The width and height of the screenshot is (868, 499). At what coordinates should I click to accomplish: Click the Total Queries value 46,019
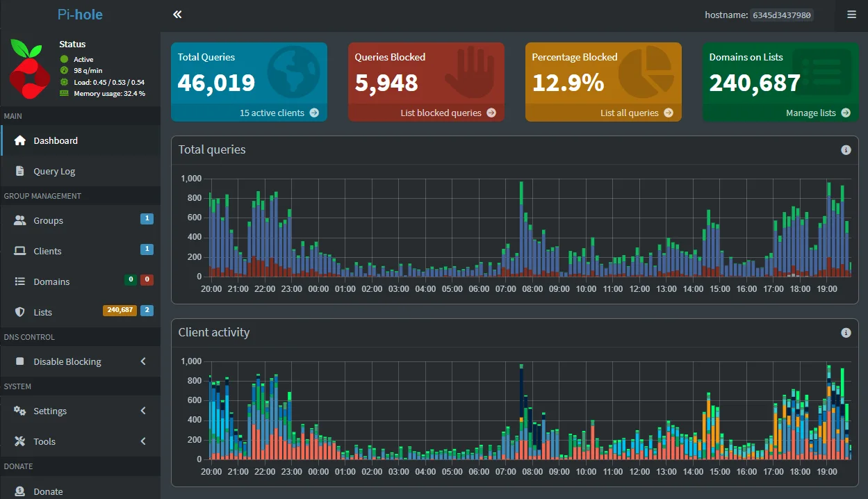[216, 83]
